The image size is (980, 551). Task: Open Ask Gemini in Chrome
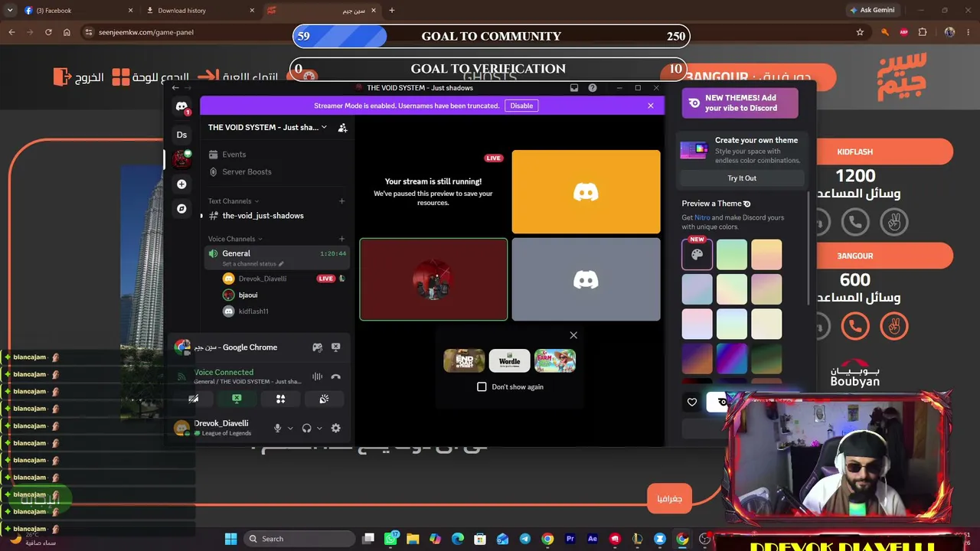(x=872, y=11)
